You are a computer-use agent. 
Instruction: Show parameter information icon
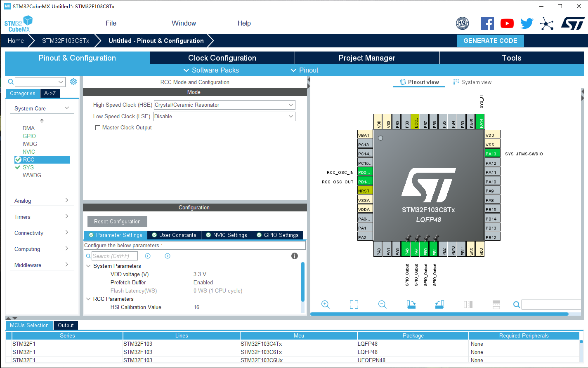(295, 256)
